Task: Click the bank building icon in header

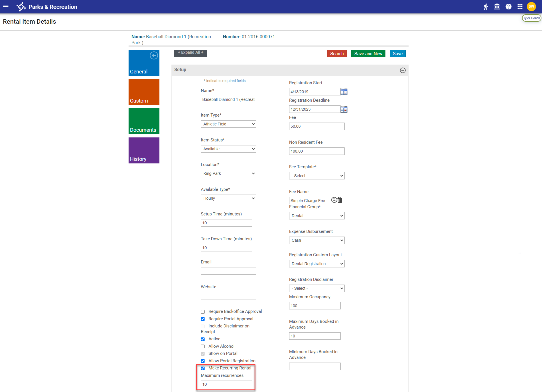Action: [x=497, y=7]
